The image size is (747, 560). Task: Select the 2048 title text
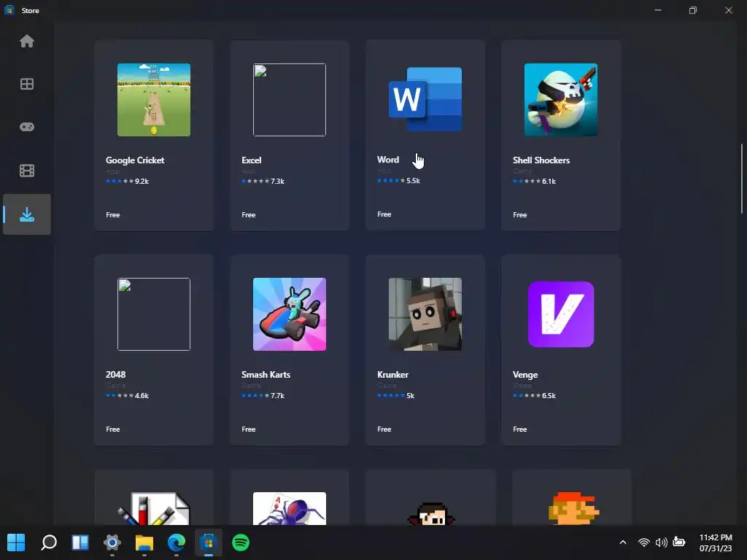pyautogui.click(x=115, y=375)
